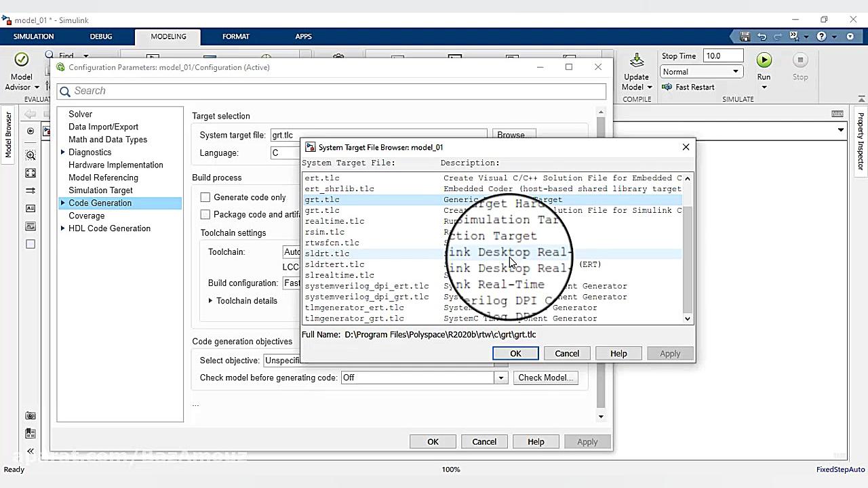Switch to the DEBUG tab

(101, 37)
